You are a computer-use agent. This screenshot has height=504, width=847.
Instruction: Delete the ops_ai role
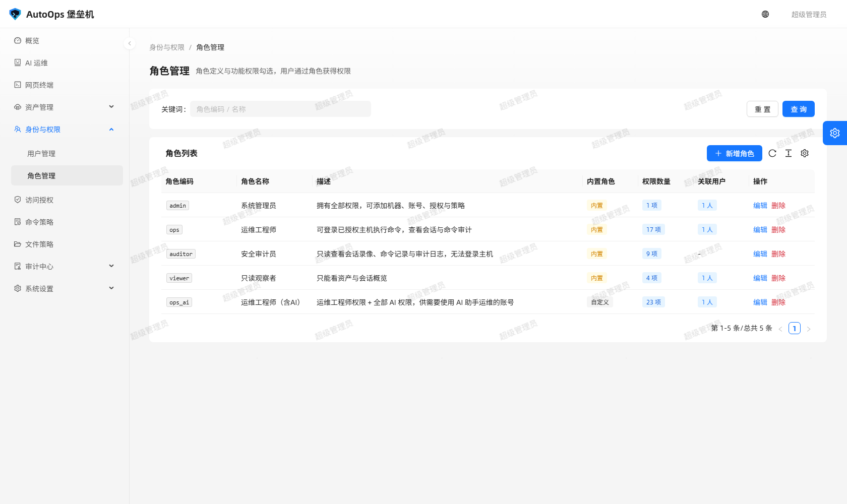click(778, 302)
